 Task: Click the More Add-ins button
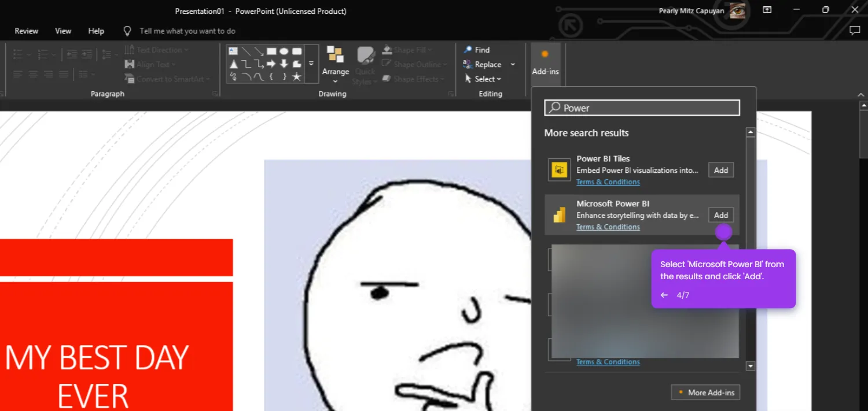pyautogui.click(x=705, y=393)
